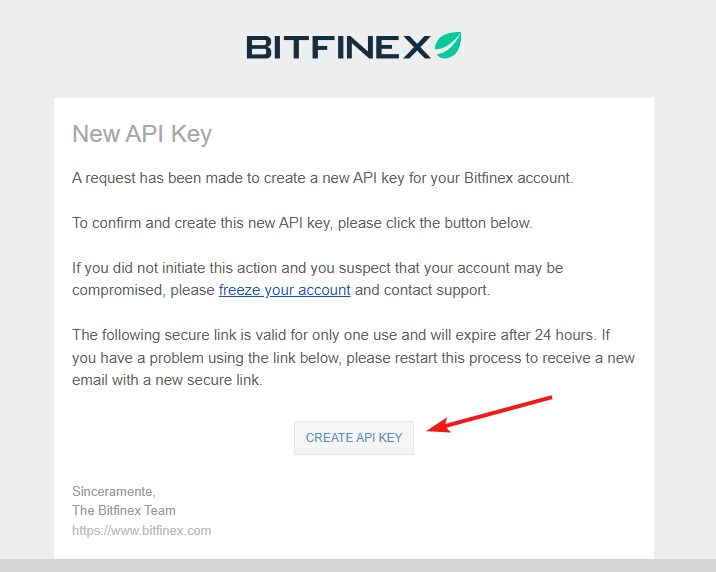The height and width of the screenshot is (572, 716).
Task: Select the "New API Key" heading
Action: 142,134
